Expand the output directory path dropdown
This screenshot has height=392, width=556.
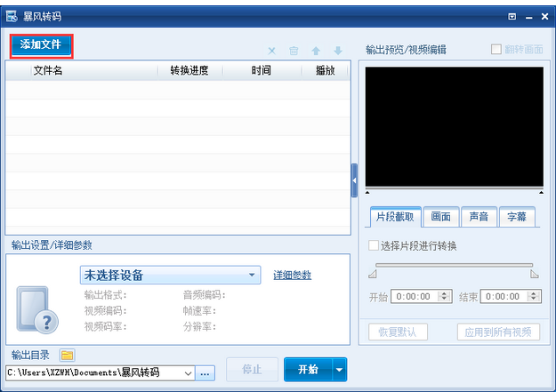[x=188, y=373]
